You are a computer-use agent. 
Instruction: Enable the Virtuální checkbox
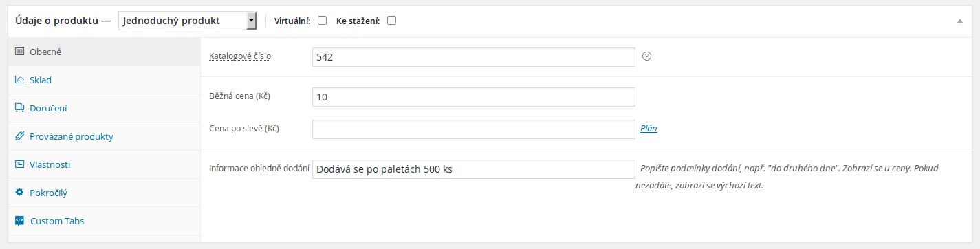pos(322,21)
